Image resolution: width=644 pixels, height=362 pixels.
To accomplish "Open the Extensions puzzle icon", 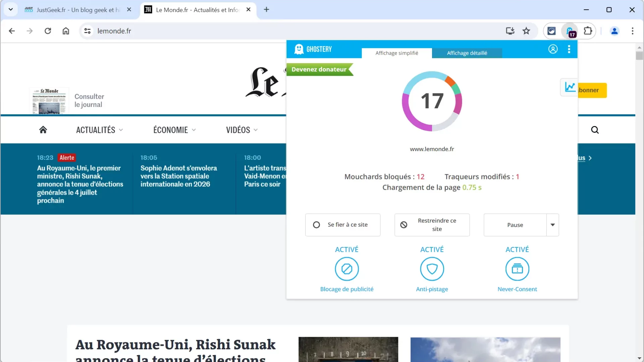I will click(x=588, y=31).
